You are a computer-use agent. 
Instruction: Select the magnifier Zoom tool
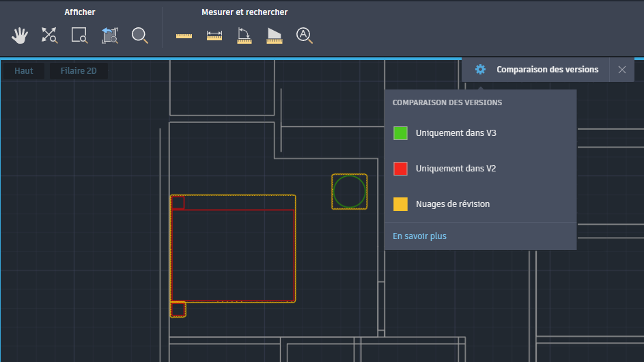click(139, 36)
